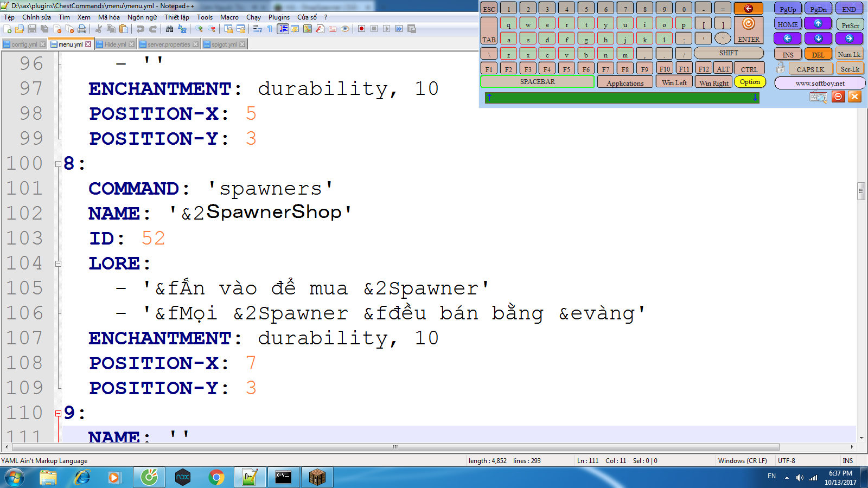The height and width of the screenshot is (488, 868).
Task: Toggle the Monitoring eye icon
Action: [x=345, y=29]
